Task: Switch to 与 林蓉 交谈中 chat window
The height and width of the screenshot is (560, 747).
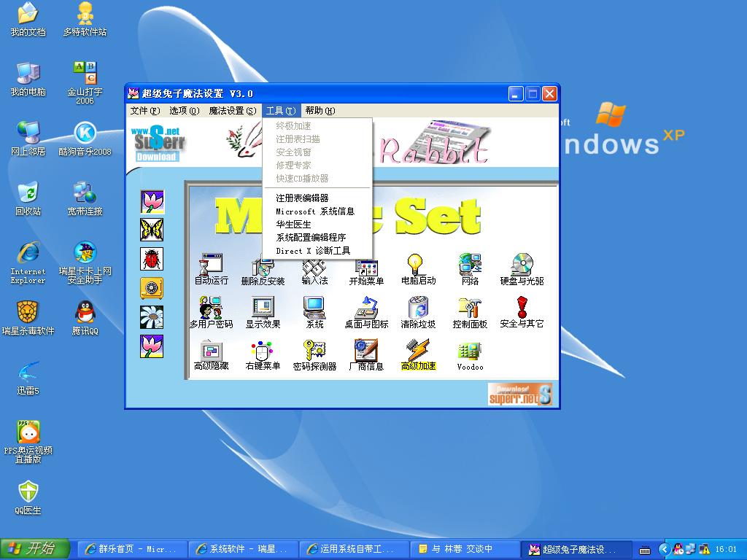Action: pyautogui.click(x=465, y=549)
